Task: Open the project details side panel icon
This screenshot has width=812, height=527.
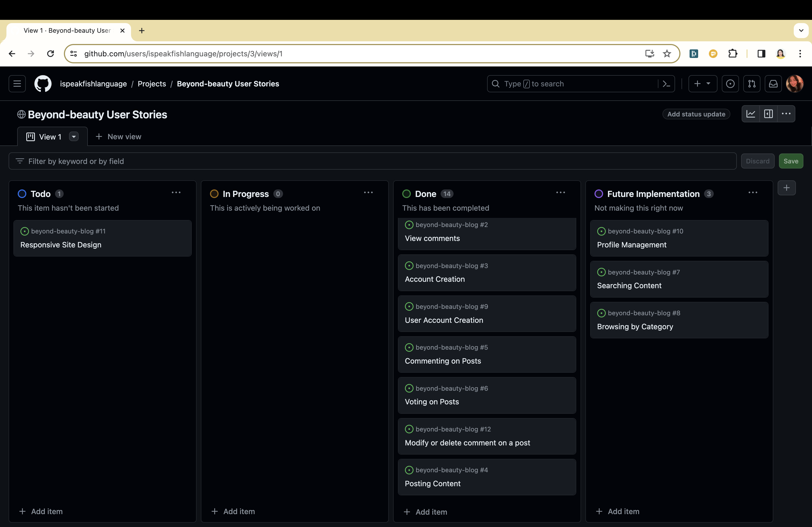Action: click(768, 114)
